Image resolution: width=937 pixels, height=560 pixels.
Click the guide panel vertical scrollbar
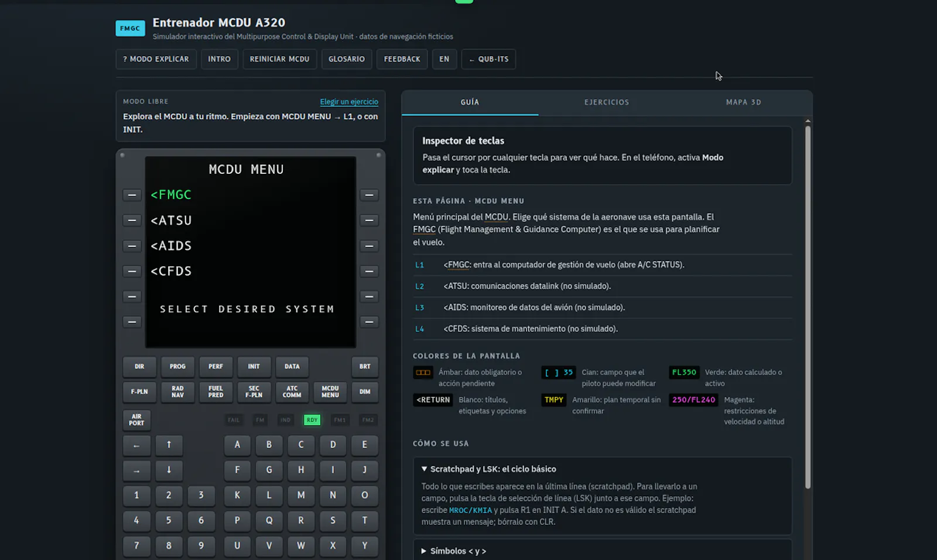pyautogui.click(x=808, y=307)
